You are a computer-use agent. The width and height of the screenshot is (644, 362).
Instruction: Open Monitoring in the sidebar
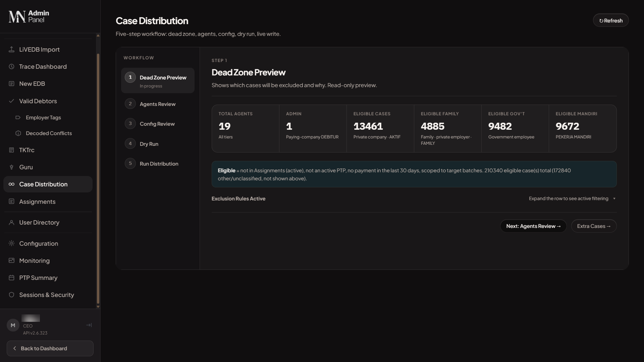(x=48, y=260)
